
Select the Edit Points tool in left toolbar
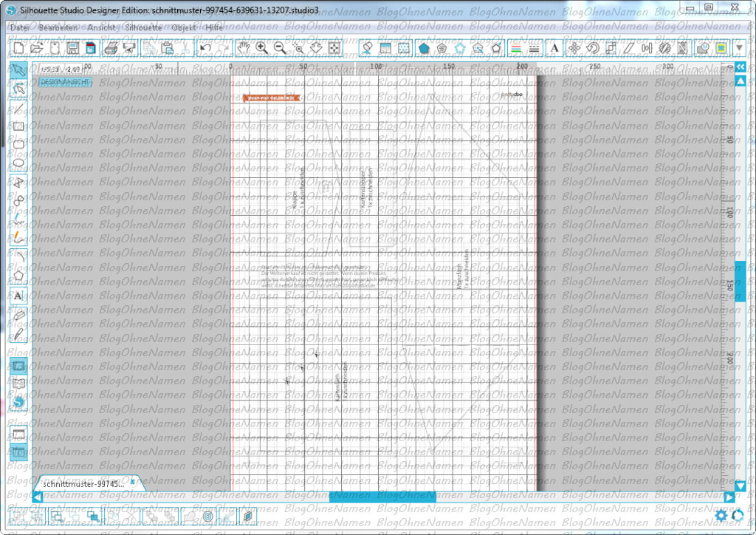click(x=19, y=89)
